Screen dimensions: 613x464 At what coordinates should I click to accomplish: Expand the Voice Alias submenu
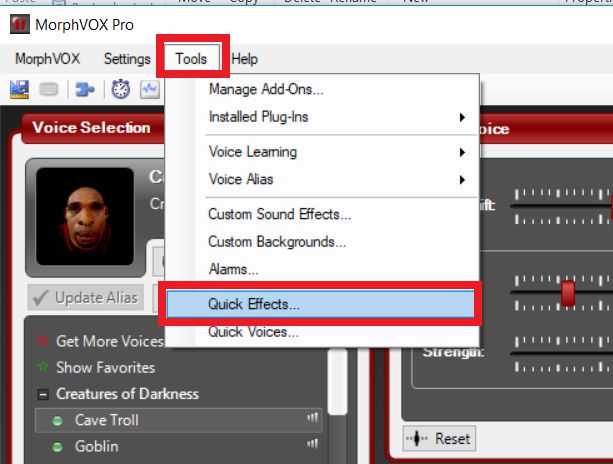323,179
